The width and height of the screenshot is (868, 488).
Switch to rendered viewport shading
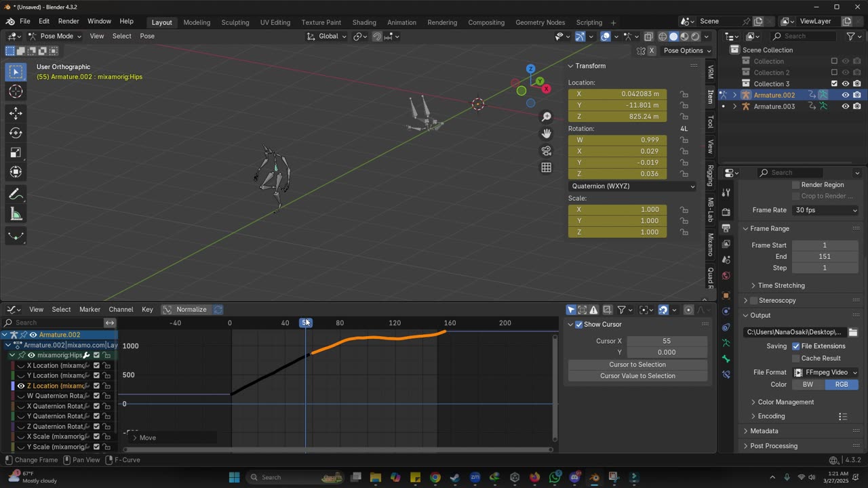[696, 36]
